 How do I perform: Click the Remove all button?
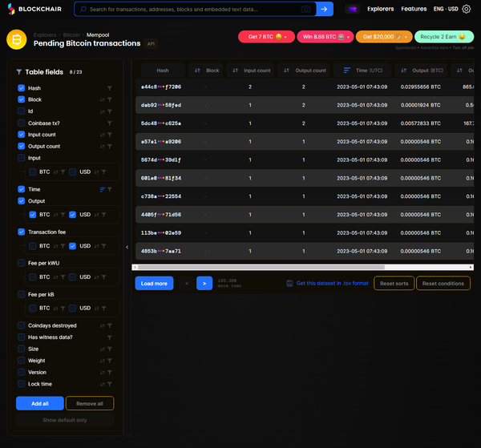point(90,404)
